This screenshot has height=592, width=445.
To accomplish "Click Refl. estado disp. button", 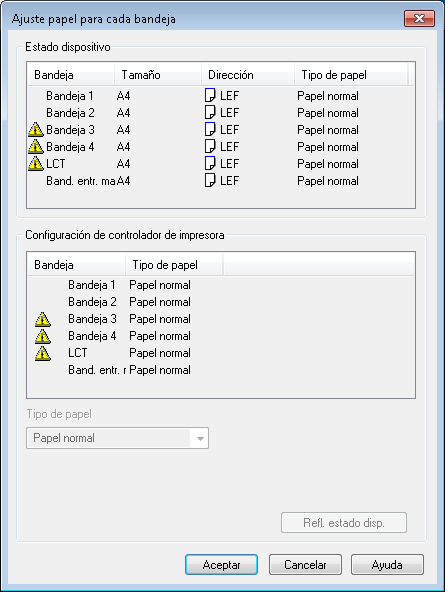I will tap(344, 523).
